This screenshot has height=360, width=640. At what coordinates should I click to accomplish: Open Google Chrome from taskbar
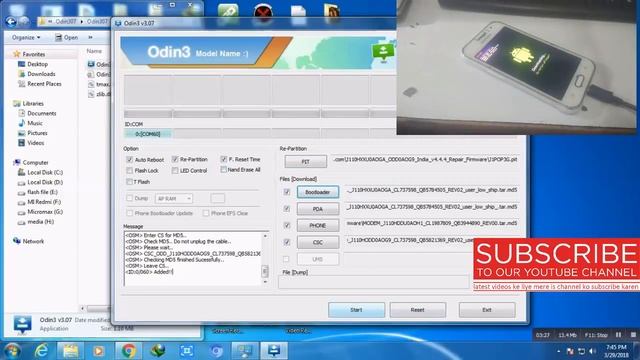click(x=129, y=351)
